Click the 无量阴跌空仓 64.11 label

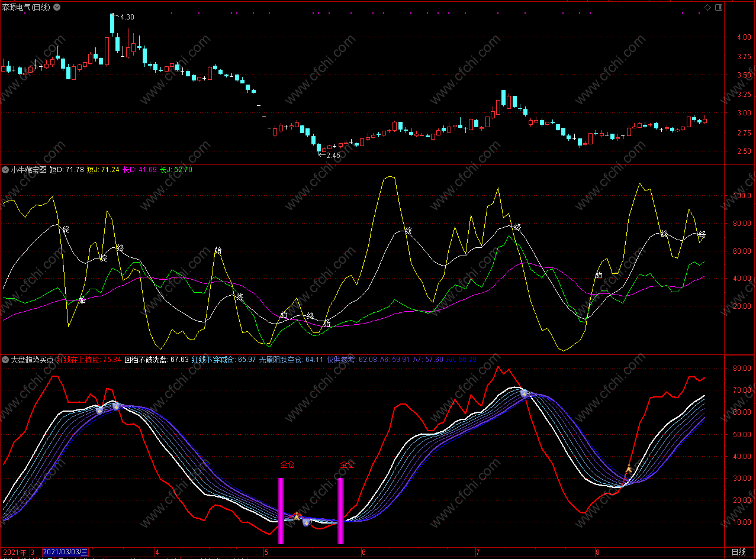pyautogui.click(x=291, y=359)
